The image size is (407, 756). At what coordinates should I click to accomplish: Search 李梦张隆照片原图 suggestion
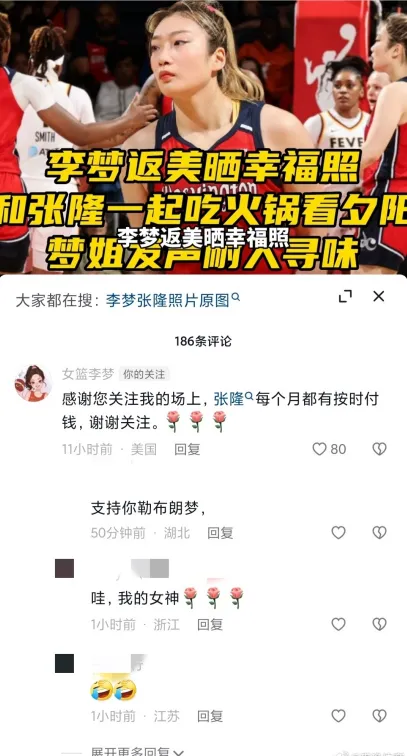click(173, 300)
